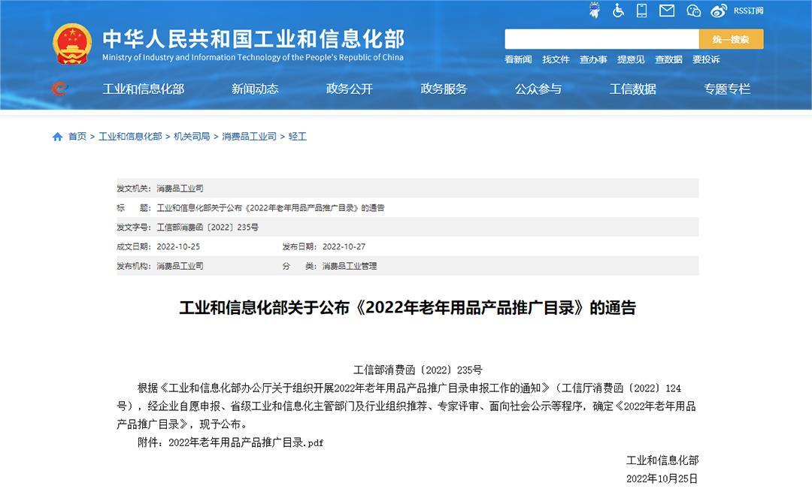Screen dimensions: 812x504
Task: Open the 工信数据 navigation menu
Action: 632,89
